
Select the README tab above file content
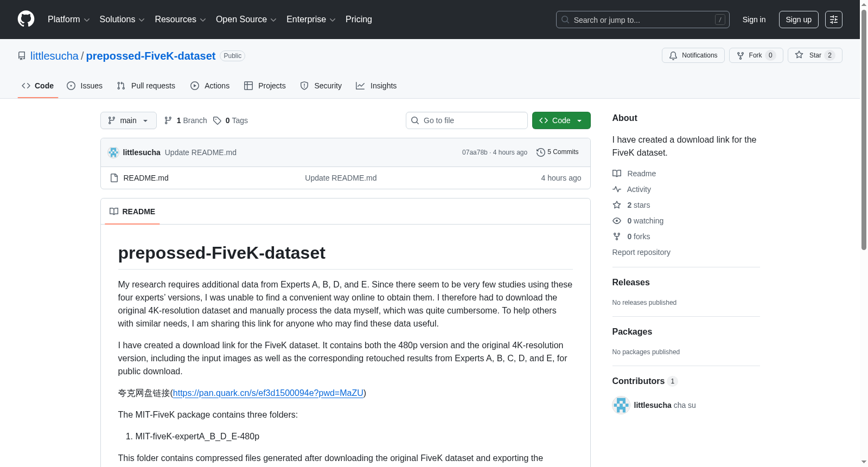click(132, 212)
